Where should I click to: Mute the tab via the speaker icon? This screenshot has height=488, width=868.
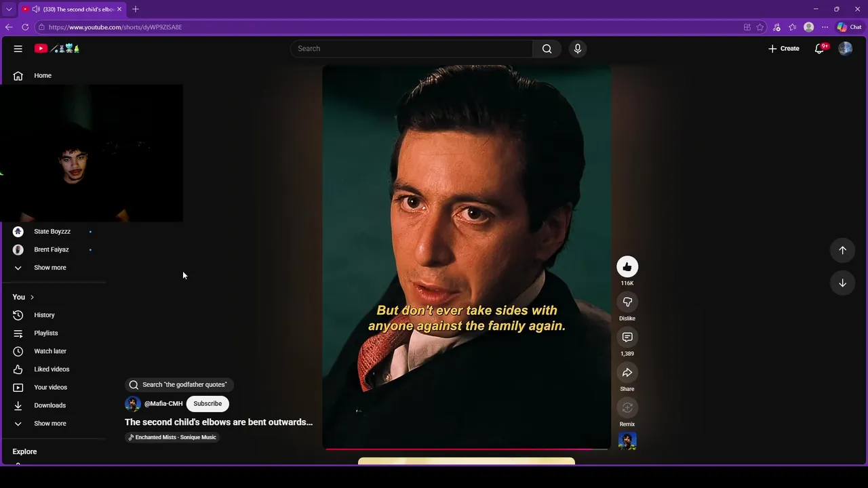pos(36,9)
